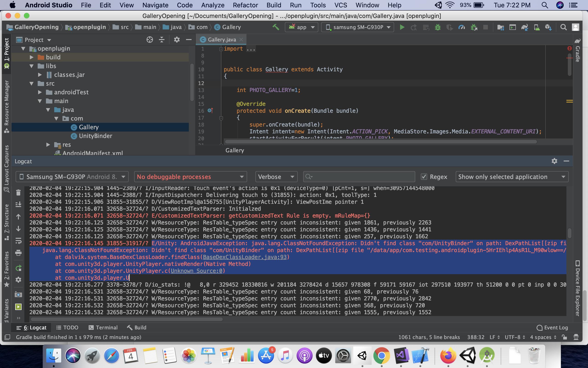588x368 pixels.
Task: Take a screen capture with camera icon
Action: point(18,295)
